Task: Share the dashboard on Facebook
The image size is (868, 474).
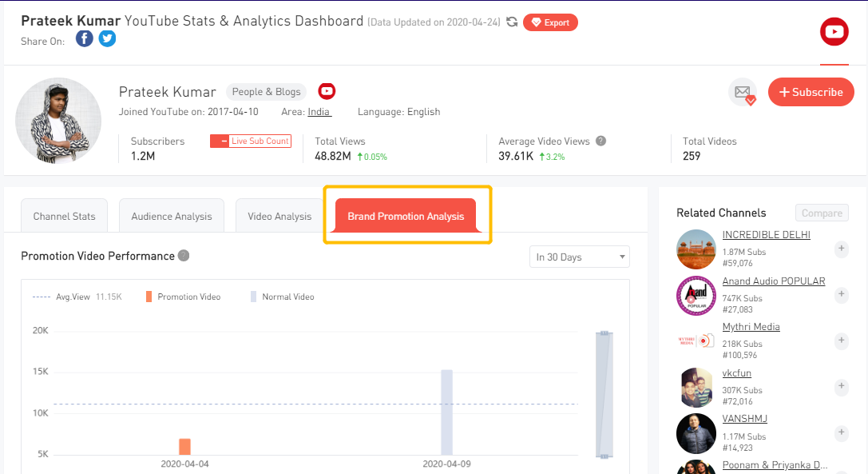Action: pyautogui.click(x=84, y=39)
